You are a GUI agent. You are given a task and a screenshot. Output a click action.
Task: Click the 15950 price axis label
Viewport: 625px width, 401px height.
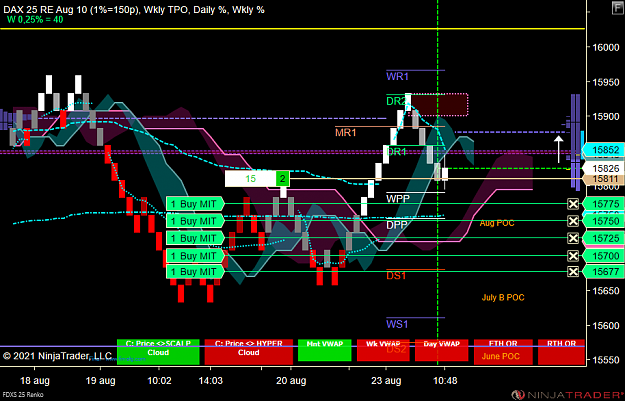tap(605, 82)
